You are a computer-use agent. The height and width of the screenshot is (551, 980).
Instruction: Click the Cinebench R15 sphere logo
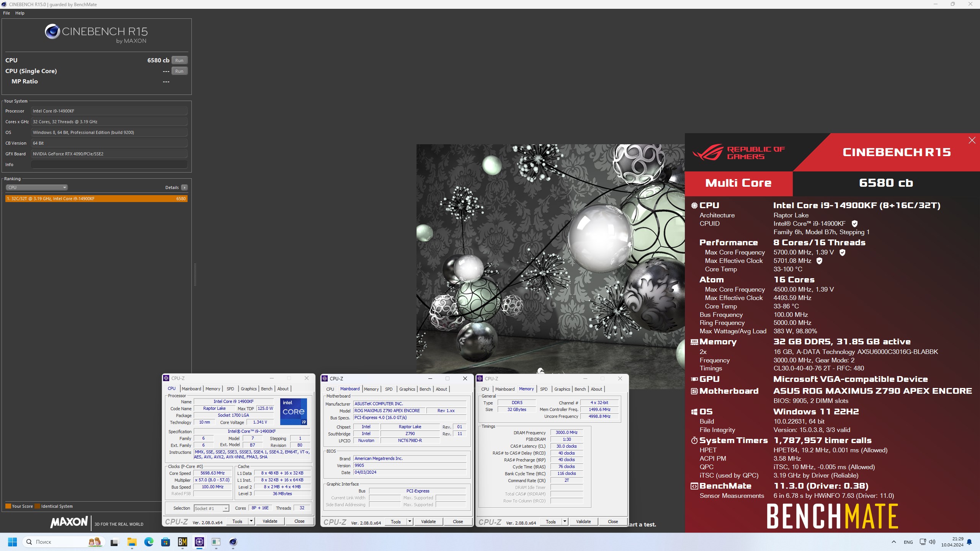point(52,31)
